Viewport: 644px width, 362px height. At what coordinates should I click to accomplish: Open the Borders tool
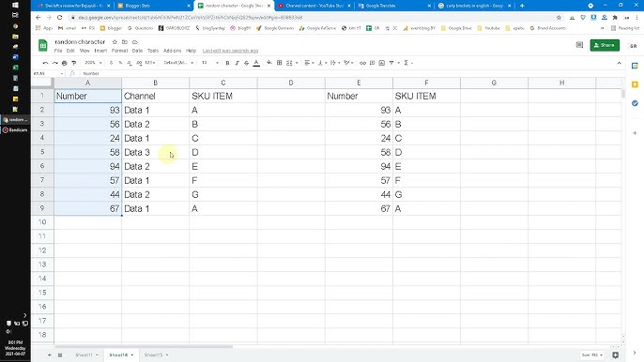[x=280, y=63]
